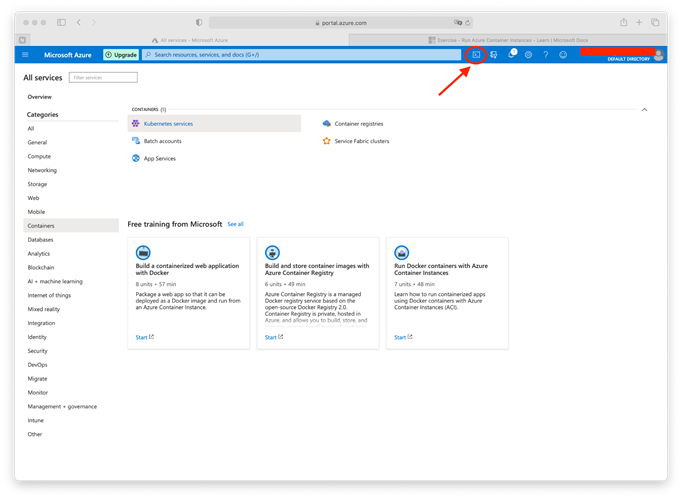Screen dimensions: 682x499
Task: Open the portal settings gear icon
Action: coord(528,55)
